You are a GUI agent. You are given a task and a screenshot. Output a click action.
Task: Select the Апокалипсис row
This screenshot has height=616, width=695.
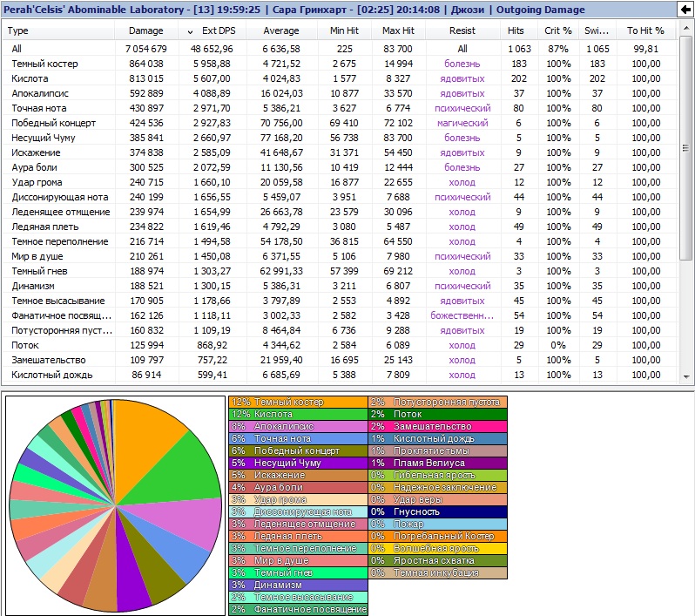pos(340,93)
